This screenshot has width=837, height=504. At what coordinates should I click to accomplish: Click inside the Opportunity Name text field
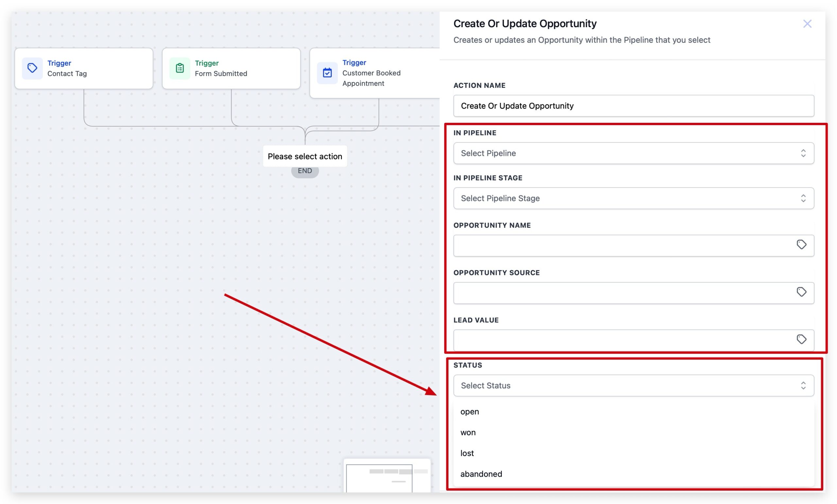(x=611, y=245)
